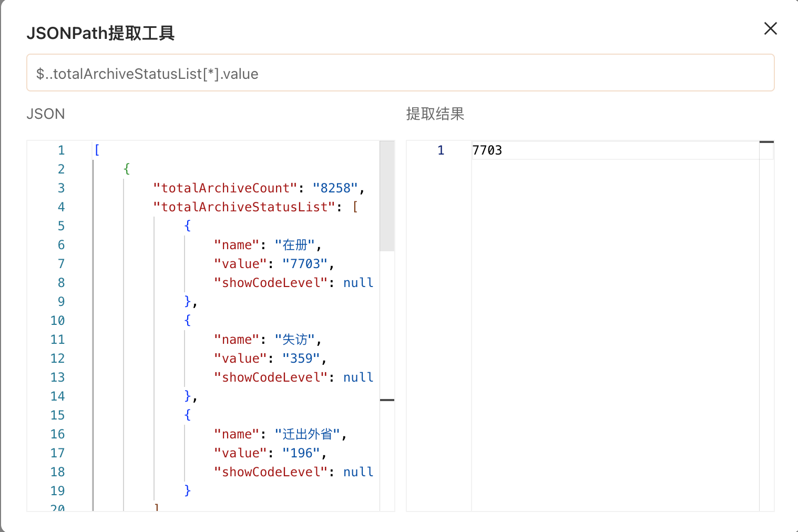Click line number 1 in result panel
Screen dimensions: 798x532
point(441,150)
